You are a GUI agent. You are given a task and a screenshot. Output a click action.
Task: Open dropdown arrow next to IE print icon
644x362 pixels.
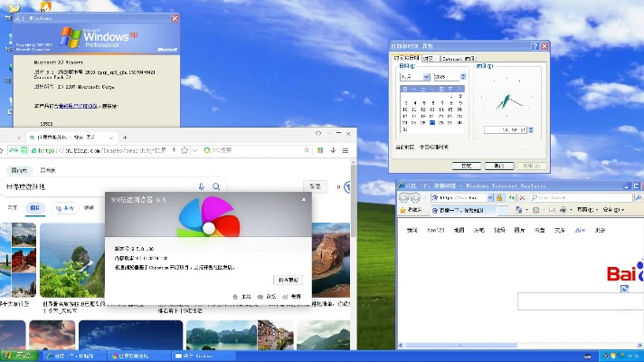coord(571,210)
